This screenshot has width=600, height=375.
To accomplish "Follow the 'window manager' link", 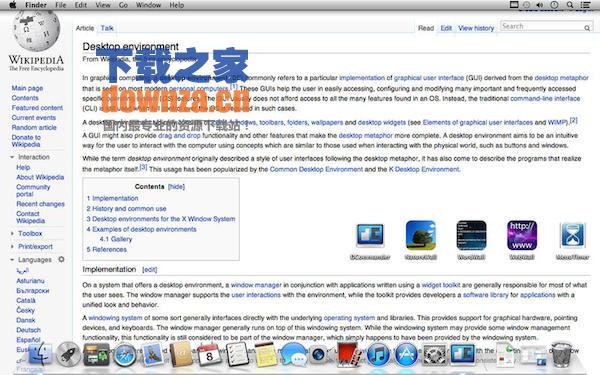I will point(256,285).
